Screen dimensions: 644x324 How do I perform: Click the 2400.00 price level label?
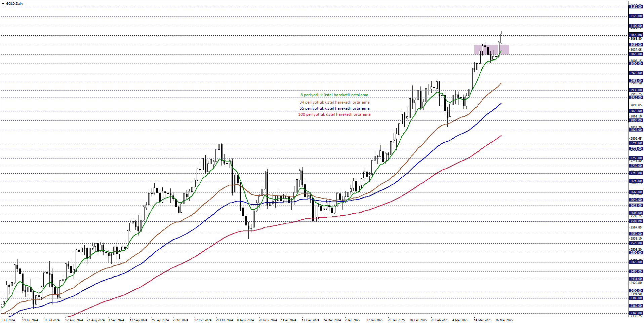click(636, 291)
